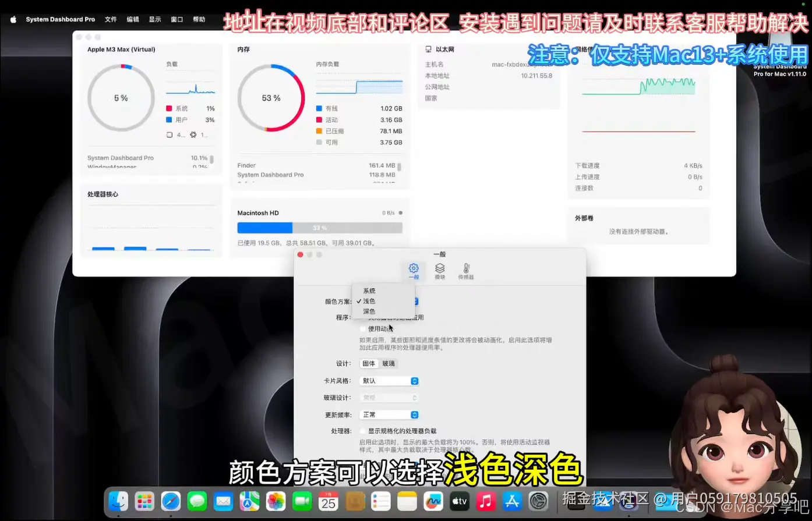
Task: Open the 卡片风格 dropdown showing 默认
Action: (x=389, y=380)
